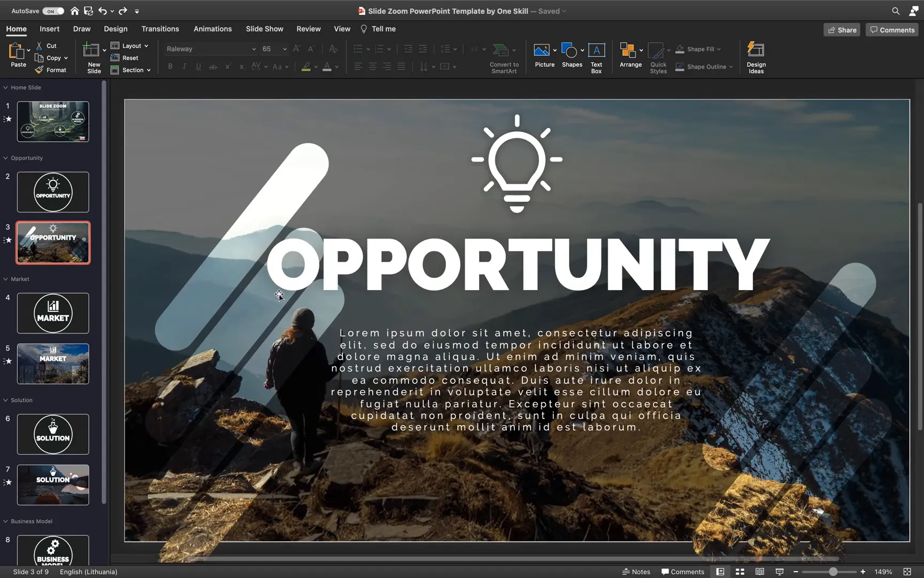Toggle the AutoSave switch
Viewport: 924px width, 578px height.
(x=53, y=11)
